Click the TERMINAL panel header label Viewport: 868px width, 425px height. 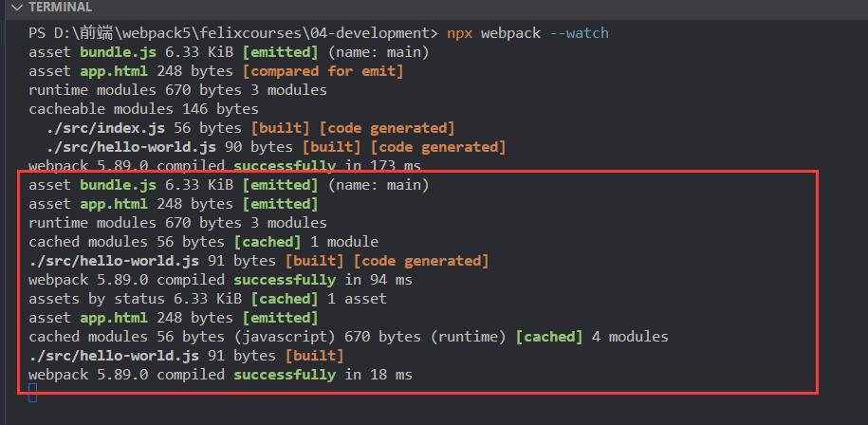61,8
